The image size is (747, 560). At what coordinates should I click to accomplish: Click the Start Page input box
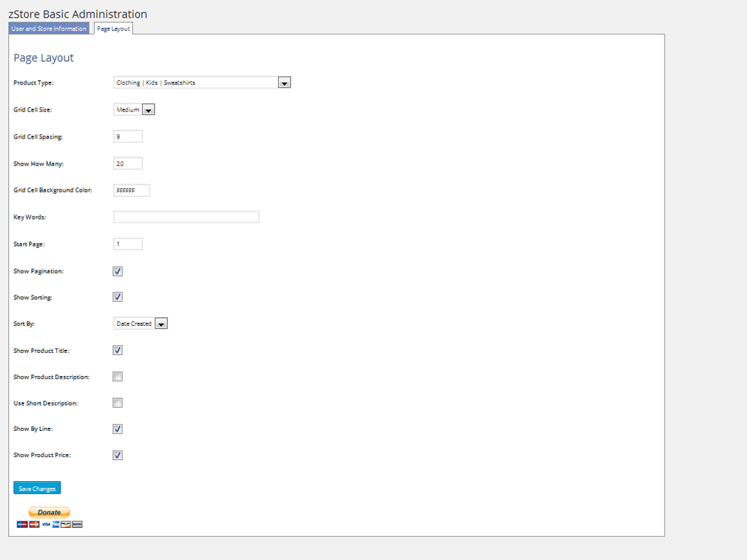coord(128,244)
